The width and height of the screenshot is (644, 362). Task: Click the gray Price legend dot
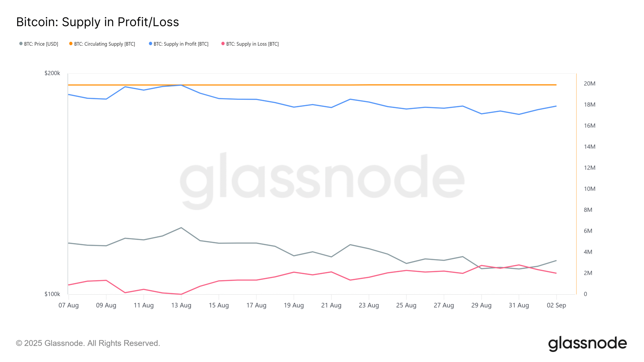pyautogui.click(x=21, y=44)
